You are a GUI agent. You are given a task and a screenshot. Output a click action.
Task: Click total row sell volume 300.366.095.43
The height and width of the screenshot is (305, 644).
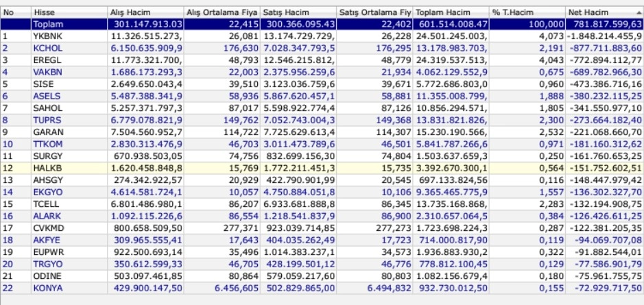point(300,24)
